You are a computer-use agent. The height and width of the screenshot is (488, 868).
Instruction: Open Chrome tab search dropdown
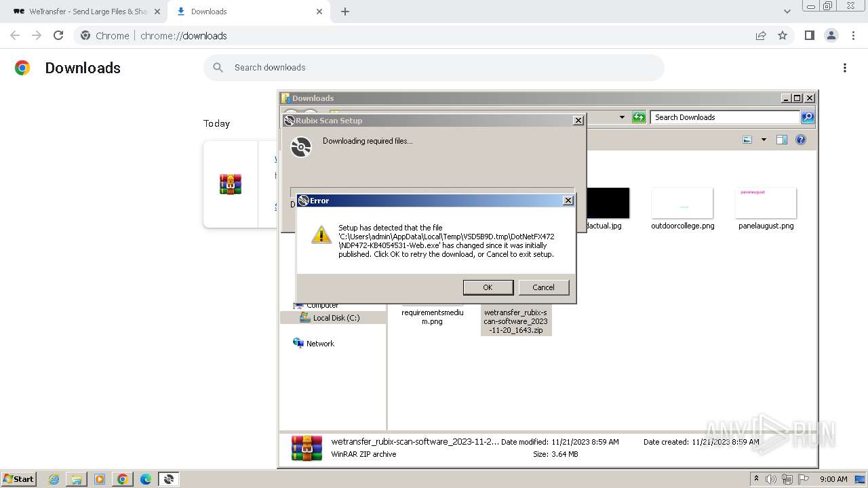(787, 12)
